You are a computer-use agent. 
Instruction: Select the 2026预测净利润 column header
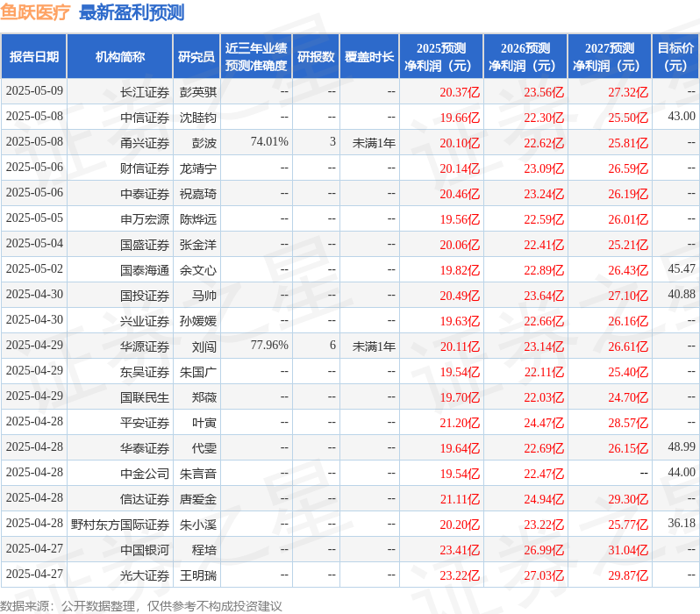coord(525,56)
